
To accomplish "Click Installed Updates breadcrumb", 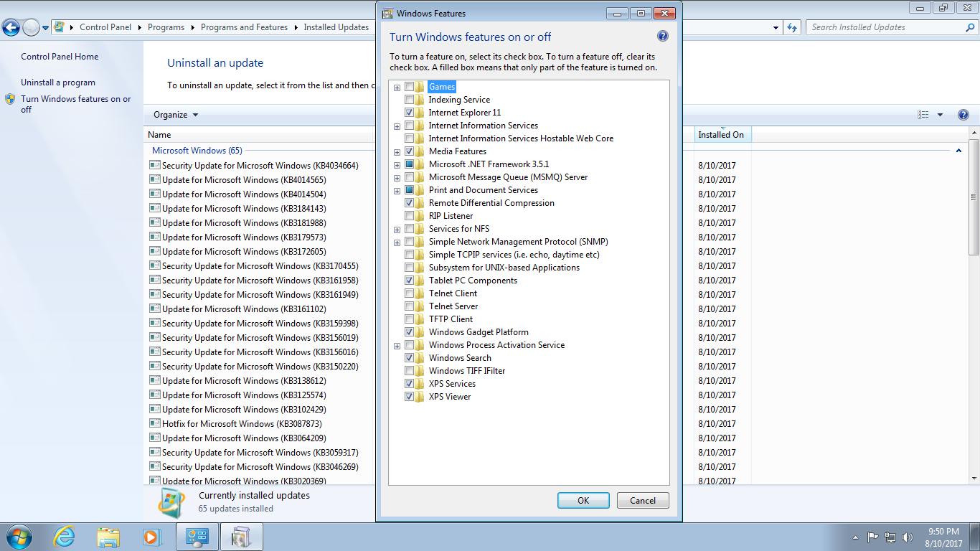I will (x=336, y=27).
